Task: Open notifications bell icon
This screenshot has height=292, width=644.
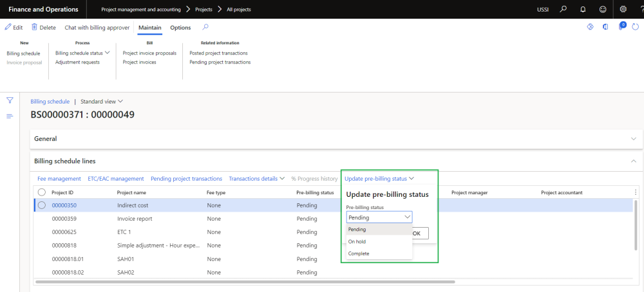Action: click(583, 10)
